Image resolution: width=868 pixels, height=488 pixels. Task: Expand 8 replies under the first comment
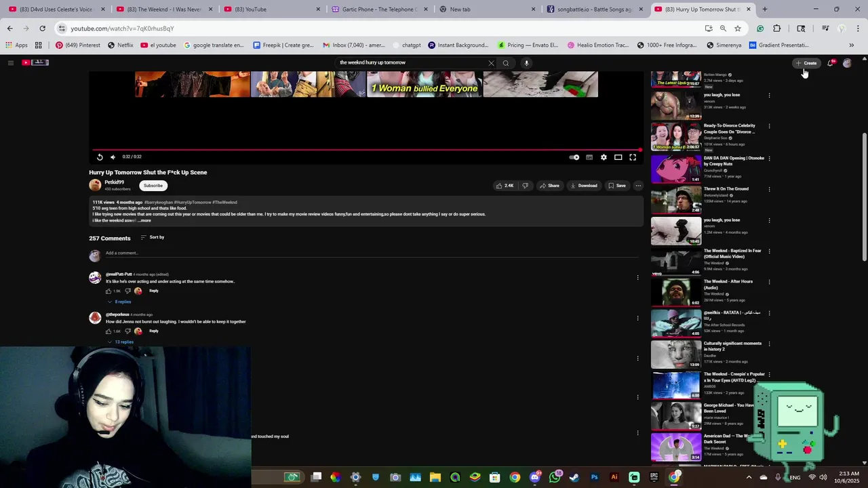119,302
